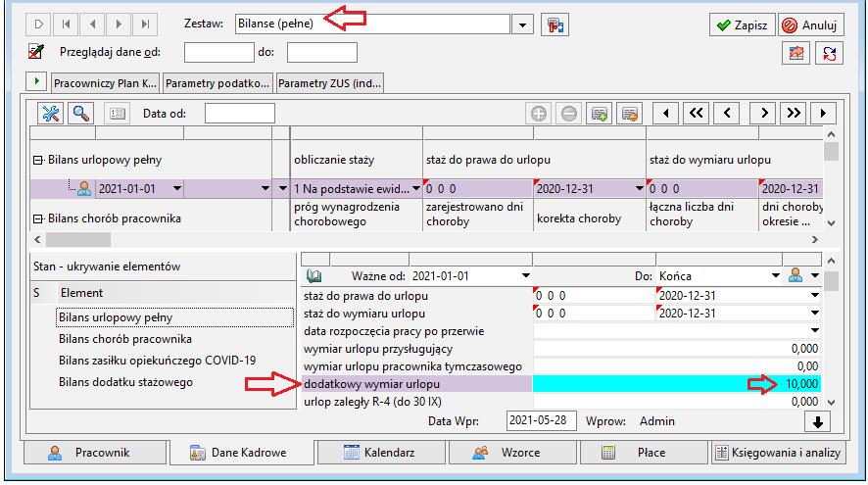
Task: Select Bilans urlopowy pełny in element list
Action: click(175, 317)
